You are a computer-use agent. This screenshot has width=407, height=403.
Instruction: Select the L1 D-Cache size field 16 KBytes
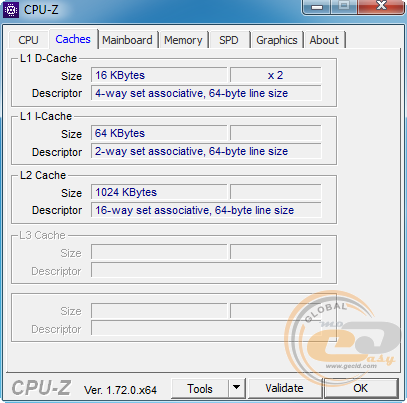click(159, 75)
